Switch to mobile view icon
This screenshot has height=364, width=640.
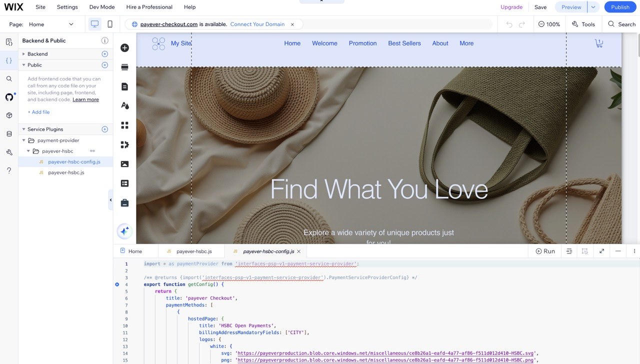[x=110, y=24]
